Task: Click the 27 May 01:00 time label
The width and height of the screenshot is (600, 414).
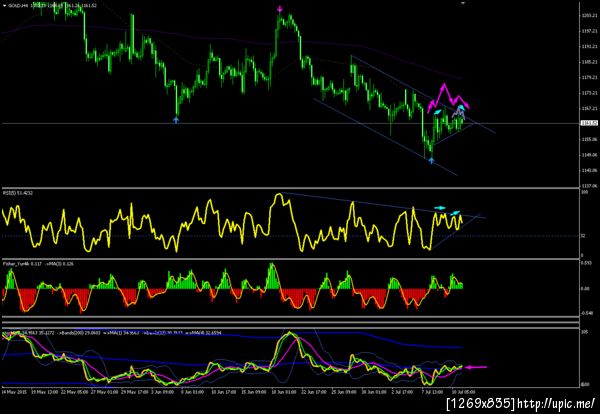Action: (106, 392)
